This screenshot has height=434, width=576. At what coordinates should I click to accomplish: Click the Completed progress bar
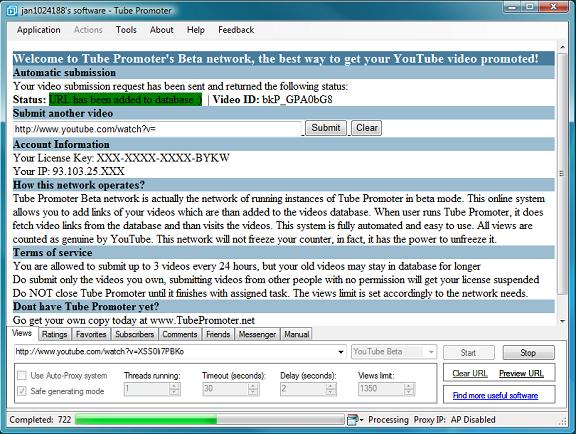[x=209, y=420]
